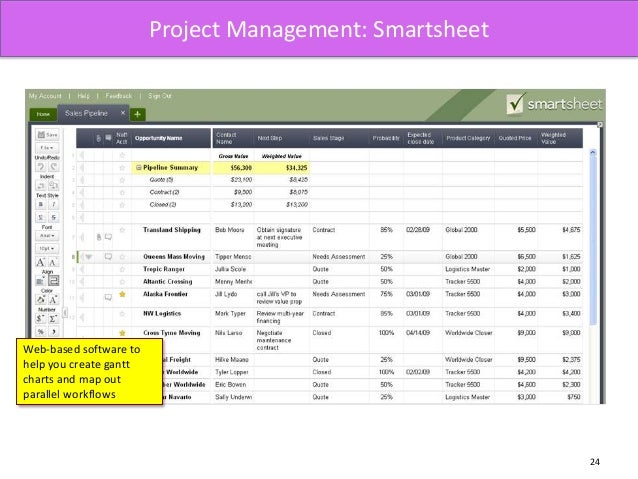The image size is (638, 479).
Task: Select the 'Sally Underw' contact cell
Action: pos(233,397)
